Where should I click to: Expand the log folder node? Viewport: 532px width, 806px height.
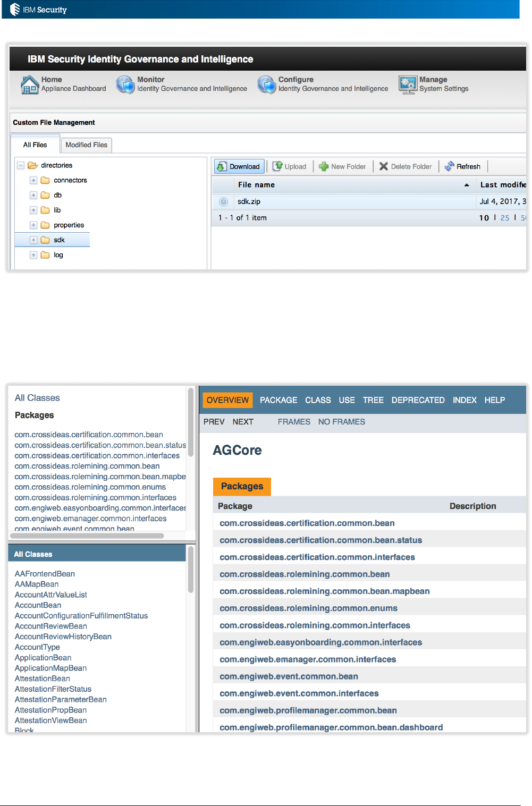point(33,254)
